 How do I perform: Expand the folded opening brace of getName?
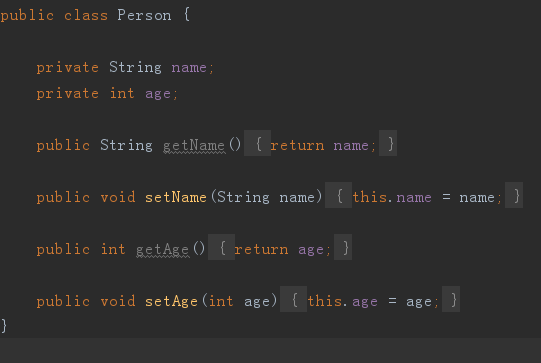pos(257,143)
